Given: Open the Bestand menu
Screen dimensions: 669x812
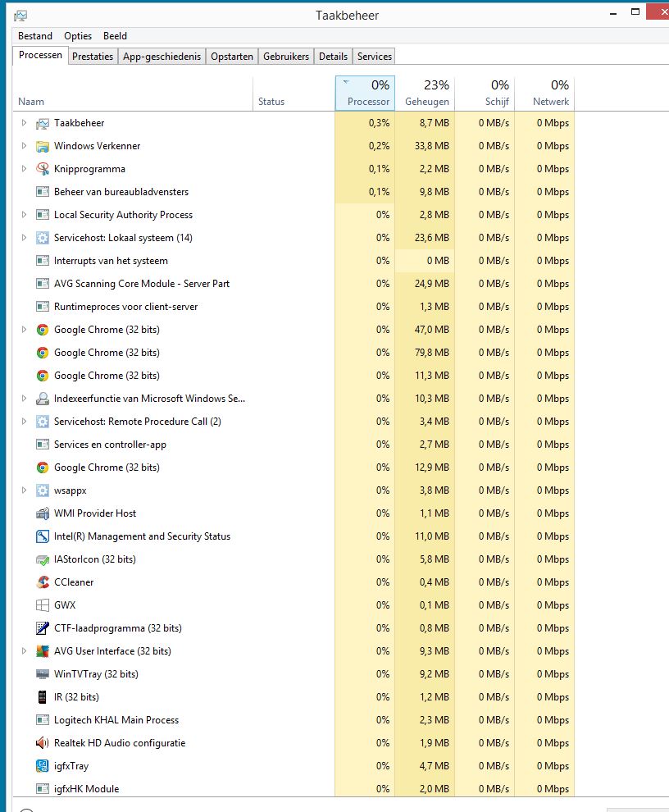Looking at the screenshot, I should (35, 36).
